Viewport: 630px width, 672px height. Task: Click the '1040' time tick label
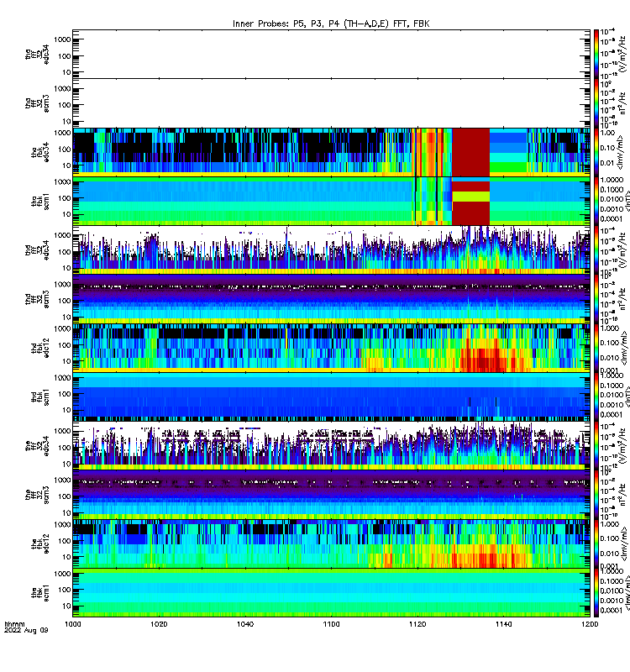(x=245, y=624)
